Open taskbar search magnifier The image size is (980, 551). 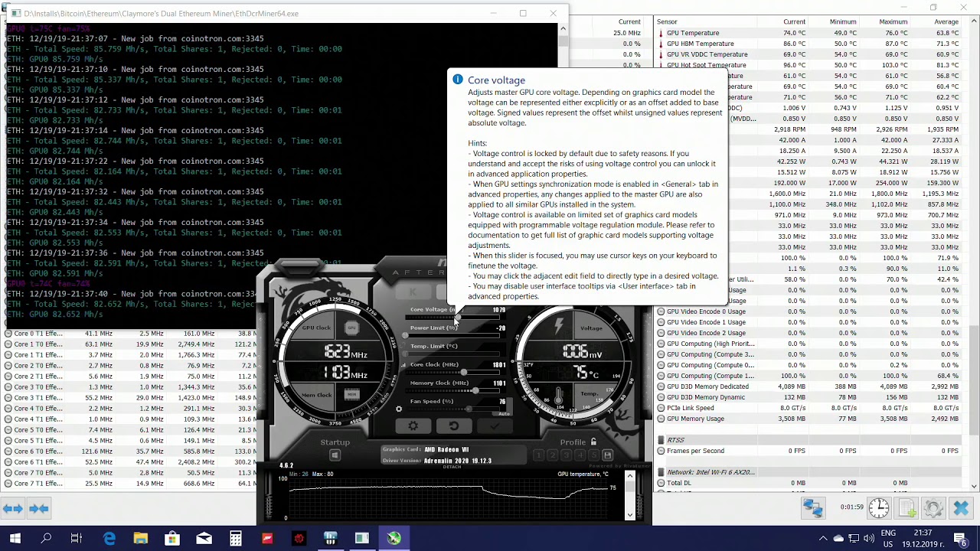click(x=46, y=539)
